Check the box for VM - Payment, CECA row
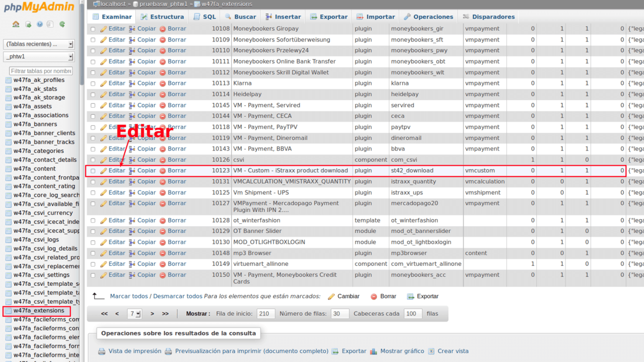 tap(93, 117)
